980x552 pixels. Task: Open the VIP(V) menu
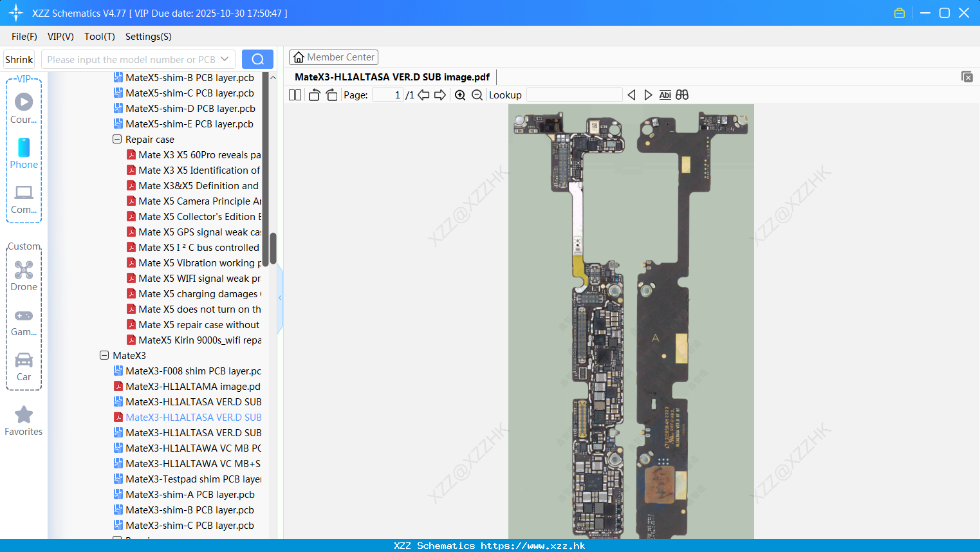tap(60, 37)
